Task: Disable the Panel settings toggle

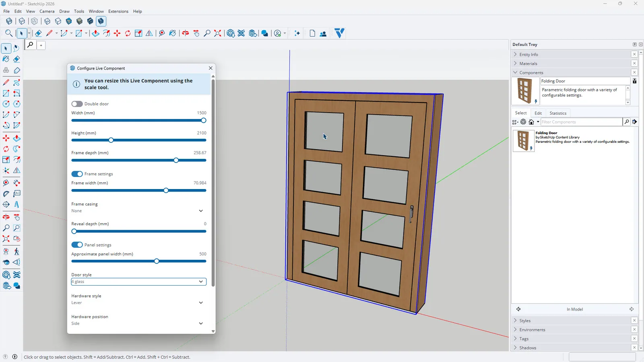Action: tap(77, 245)
